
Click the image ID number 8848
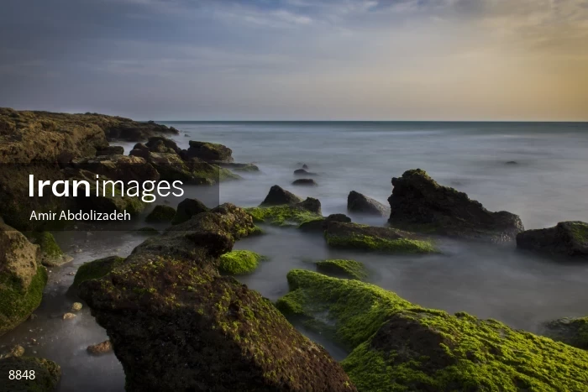(22, 374)
